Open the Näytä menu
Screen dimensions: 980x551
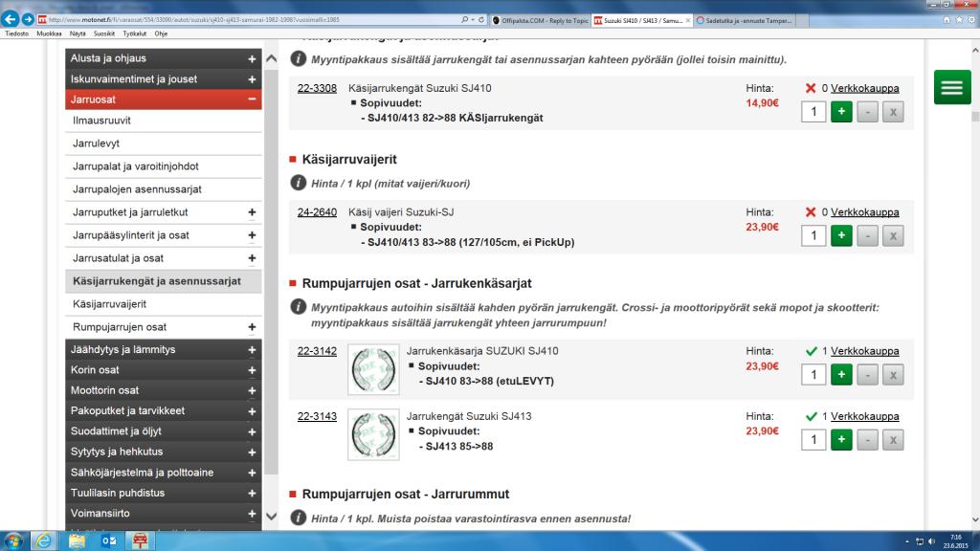78,33
